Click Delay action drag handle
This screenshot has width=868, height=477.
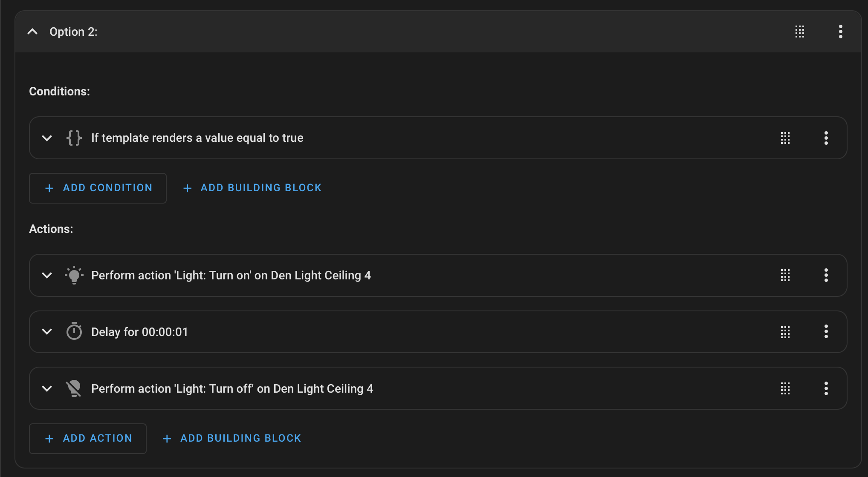pyautogui.click(x=785, y=332)
